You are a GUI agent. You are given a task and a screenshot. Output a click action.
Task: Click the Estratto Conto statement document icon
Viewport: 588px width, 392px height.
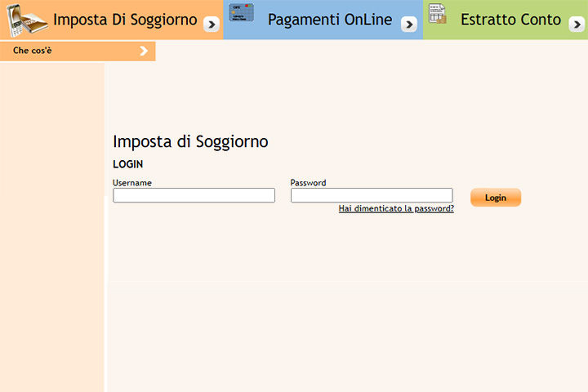(439, 14)
